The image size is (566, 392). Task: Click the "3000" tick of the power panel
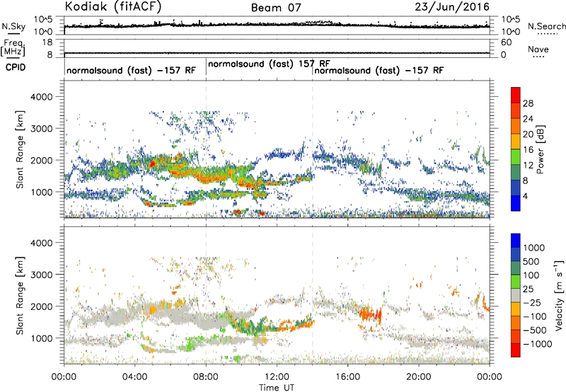(41, 129)
